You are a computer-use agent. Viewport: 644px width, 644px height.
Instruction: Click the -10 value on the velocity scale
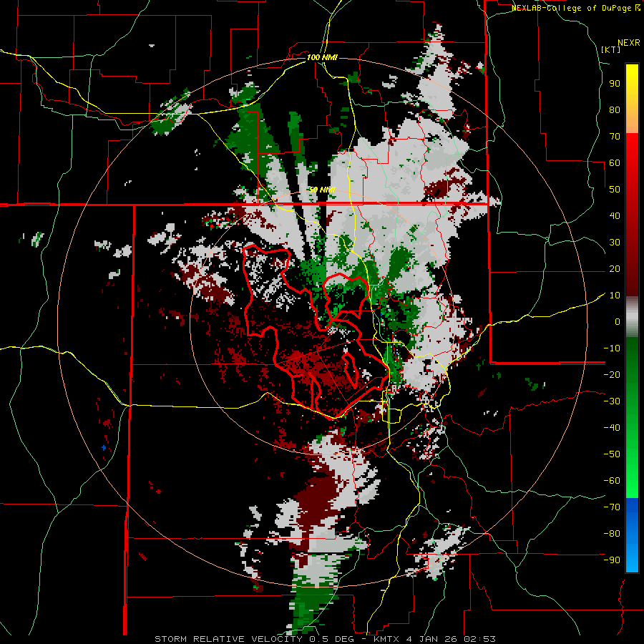coord(612,348)
